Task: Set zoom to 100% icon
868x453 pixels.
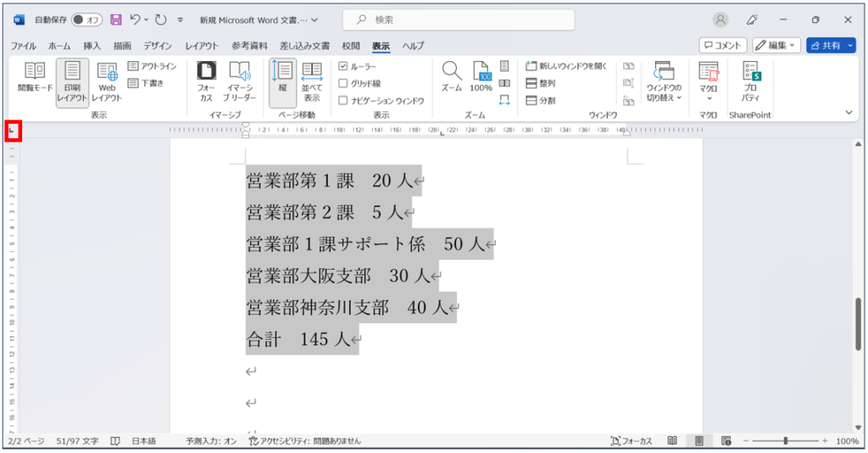Action: click(x=481, y=77)
